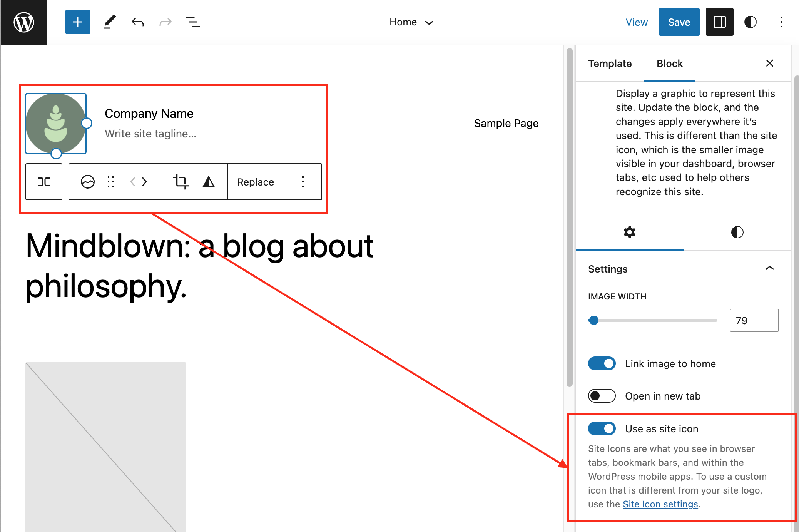Open the block type transform icon

tap(88, 182)
